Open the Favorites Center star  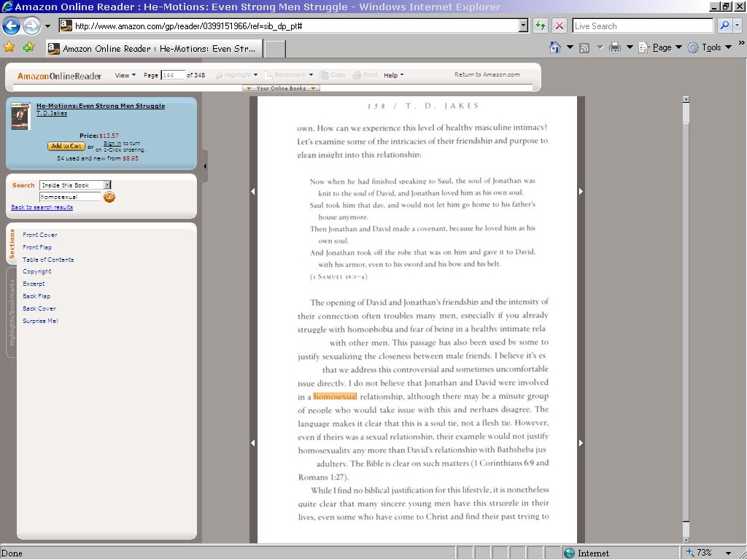click(x=9, y=47)
